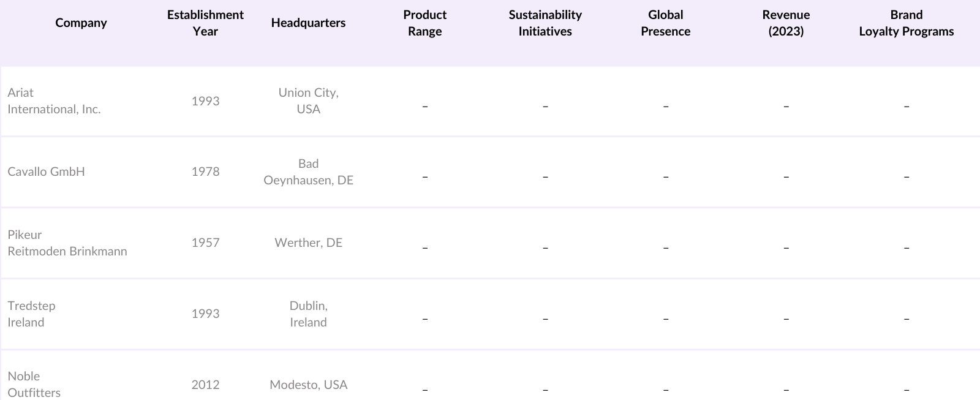Click the Establishment Year column header
Screen dimensions: 980x400
[205, 23]
